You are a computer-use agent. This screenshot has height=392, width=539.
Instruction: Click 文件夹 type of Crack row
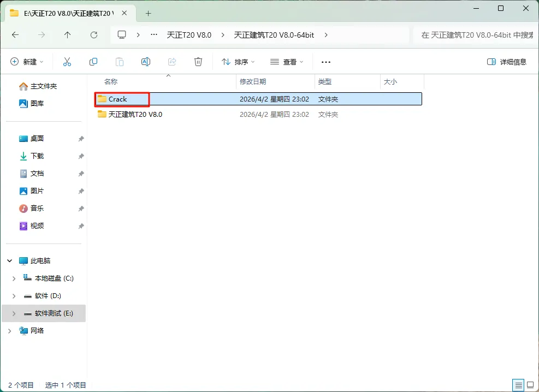328,99
